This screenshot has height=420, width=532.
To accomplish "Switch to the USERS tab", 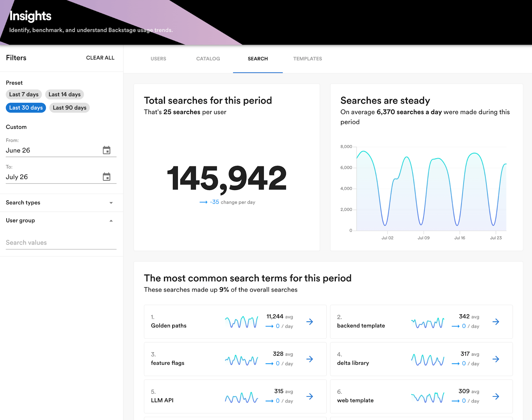I will [x=158, y=59].
